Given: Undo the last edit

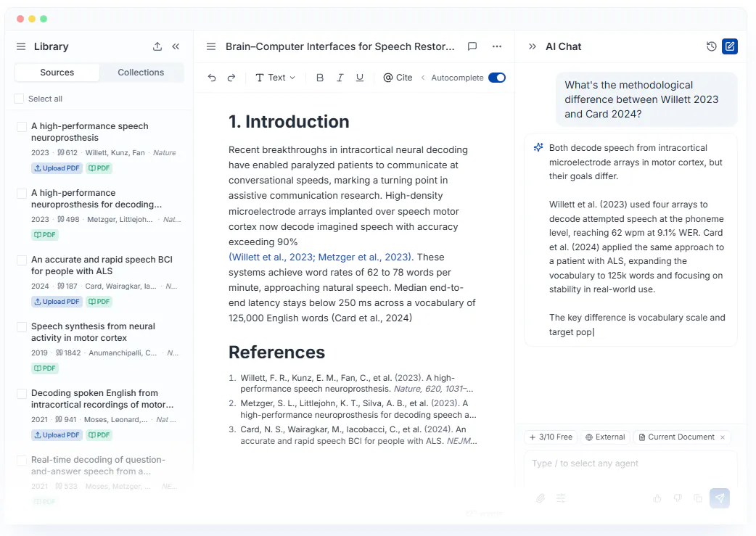Looking at the screenshot, I should 212,78.
